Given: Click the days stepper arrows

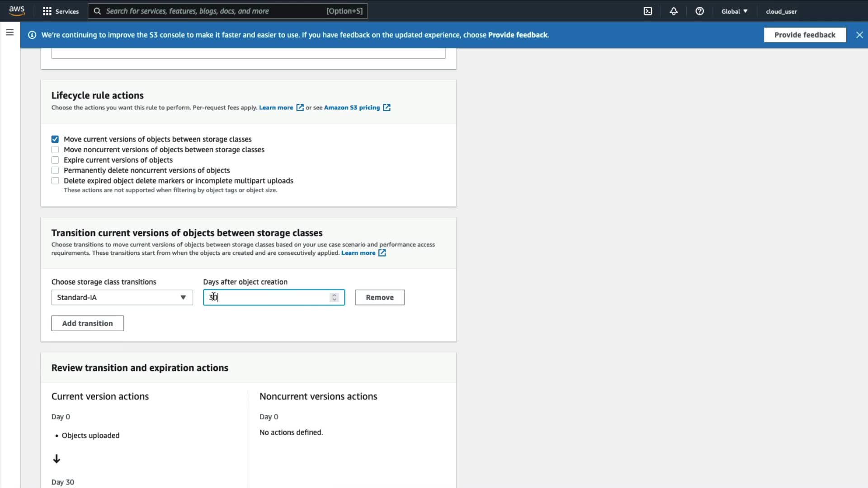Looking at the screenshot, I should pos(334,297).
